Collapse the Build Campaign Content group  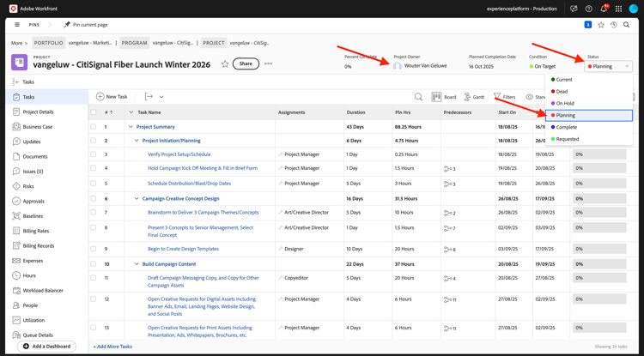(x=137, y=263)
